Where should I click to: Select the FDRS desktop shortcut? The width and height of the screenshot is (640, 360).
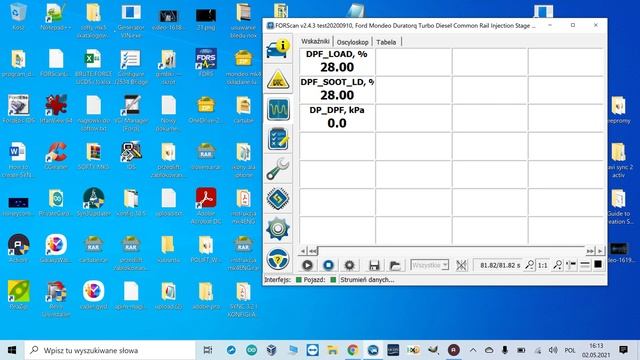[206, 62]
